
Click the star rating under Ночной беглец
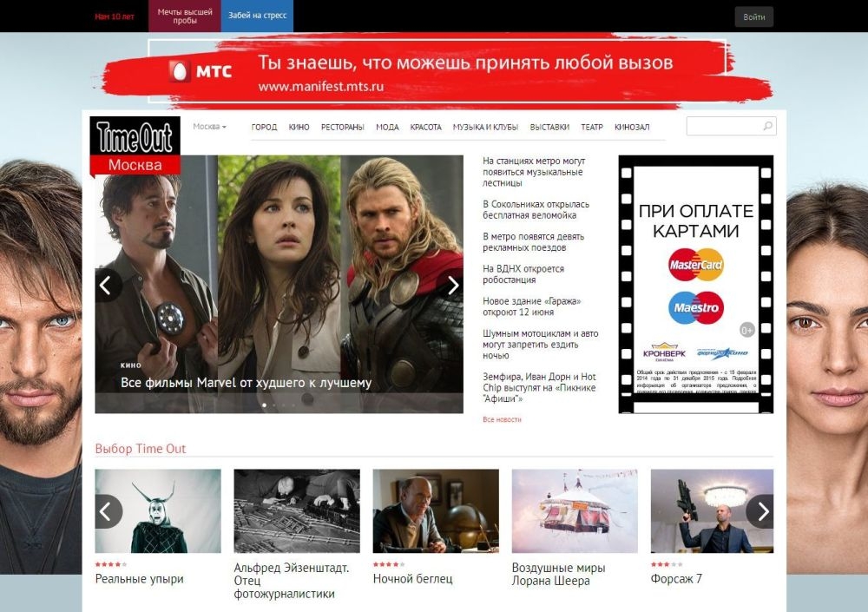point(389,564)
